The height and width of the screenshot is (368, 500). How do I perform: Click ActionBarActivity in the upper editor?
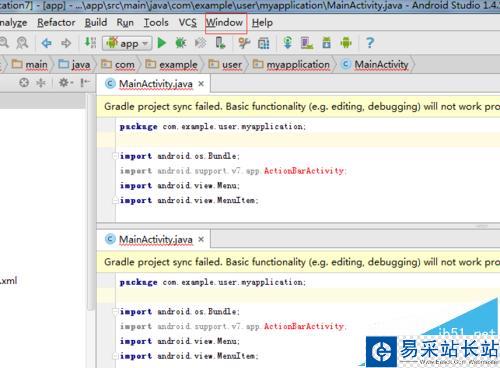pyautogui.click(x=304, y=171)
